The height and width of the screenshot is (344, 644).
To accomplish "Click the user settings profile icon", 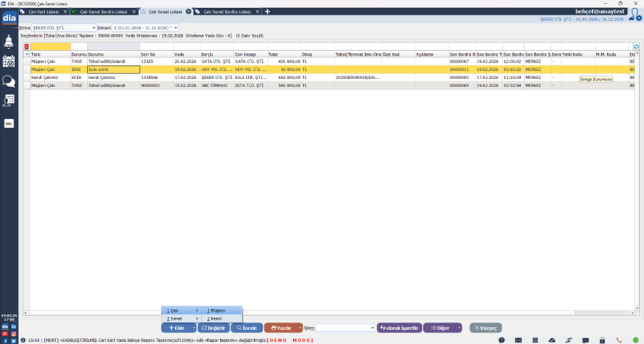I will coord(635,15).
